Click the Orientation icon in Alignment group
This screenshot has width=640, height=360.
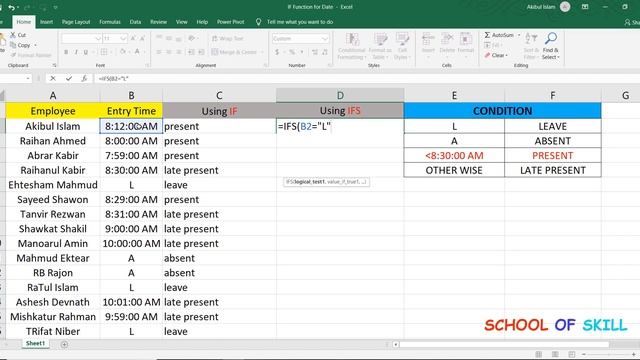point(191,38)
